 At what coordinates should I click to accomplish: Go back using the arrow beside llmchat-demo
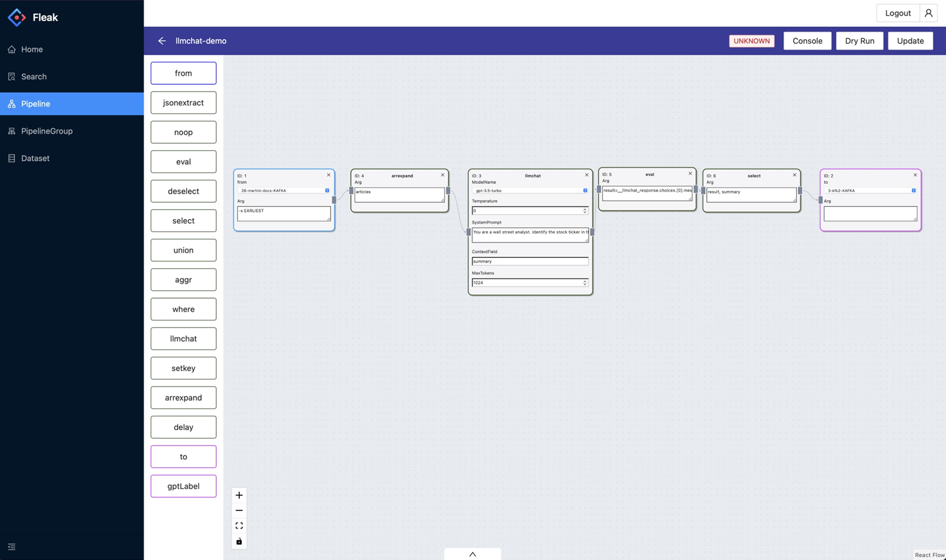(162, 41)
